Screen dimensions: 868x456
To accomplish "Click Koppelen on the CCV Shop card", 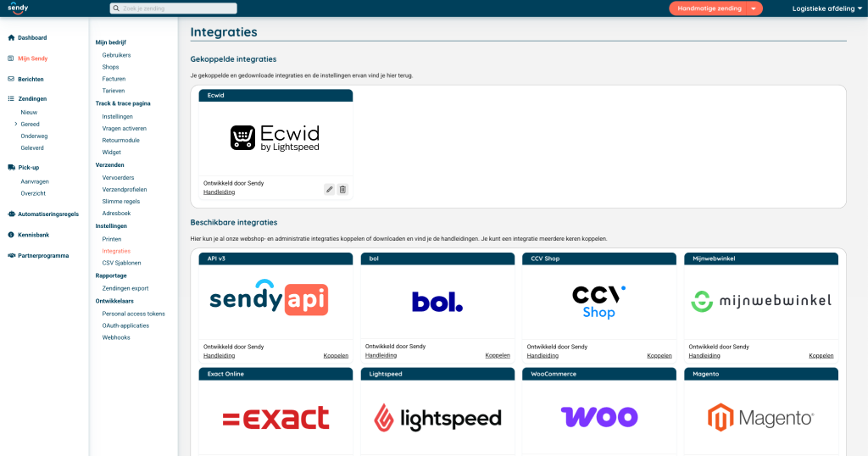I will click(x=659, y=356).
